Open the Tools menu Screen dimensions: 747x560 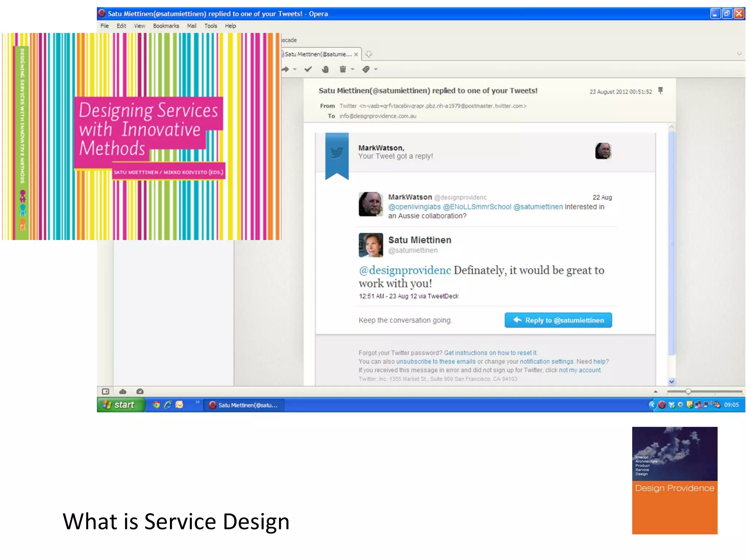pos(210,26)
